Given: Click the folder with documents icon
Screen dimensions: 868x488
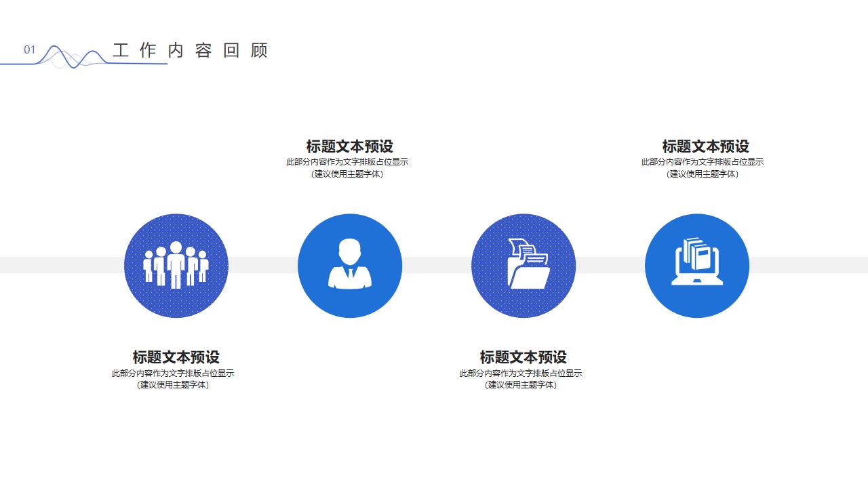Looking at the screenshot, I should [529, 264].
